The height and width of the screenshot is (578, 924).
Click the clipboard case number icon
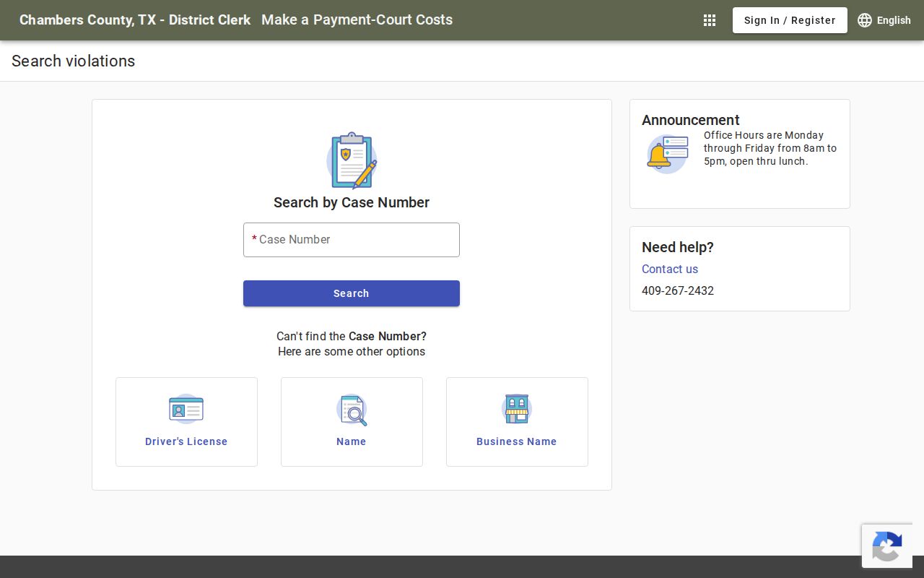coord(352,160)
